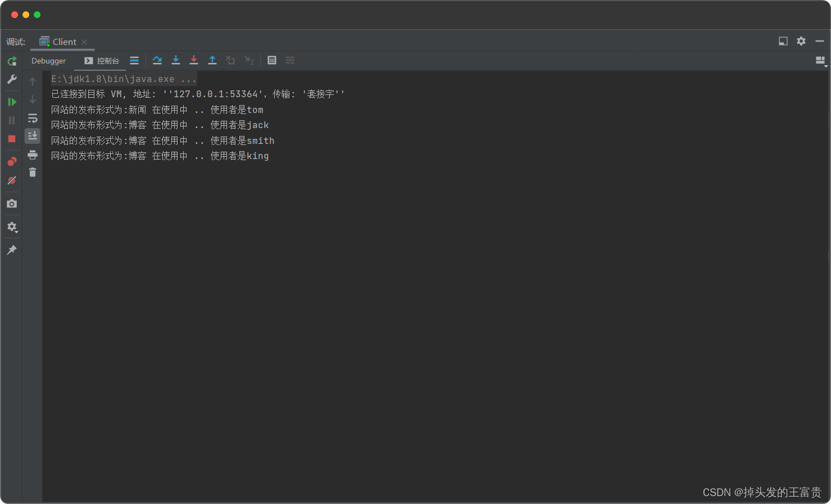The image size is (831, 504).
Task: Resume program execution
Action: click(12, 102)
